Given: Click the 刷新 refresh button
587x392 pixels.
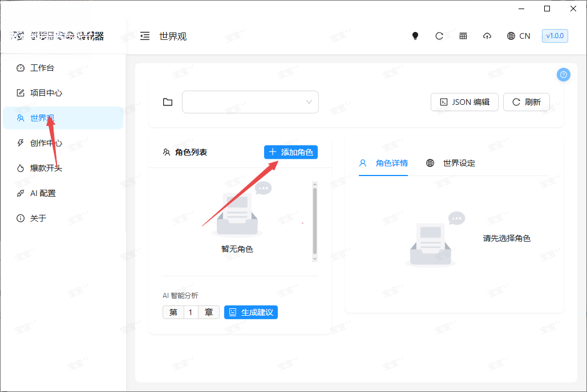Looking at the screenshot, I should pyautogui.click(x=527, y=102).
